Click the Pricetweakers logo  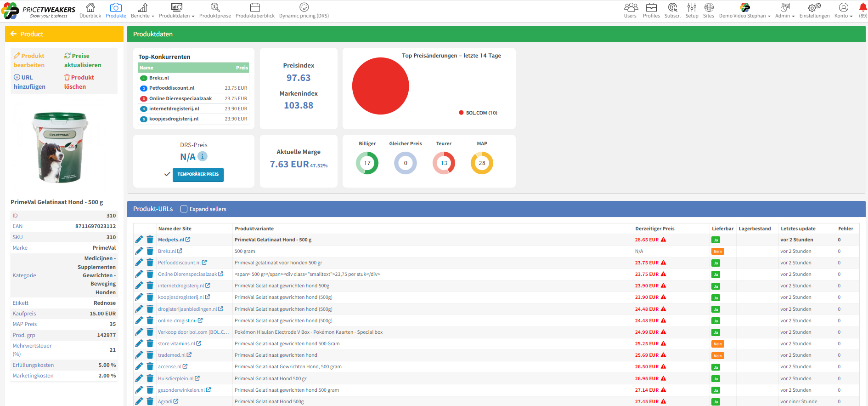(39, 11)
